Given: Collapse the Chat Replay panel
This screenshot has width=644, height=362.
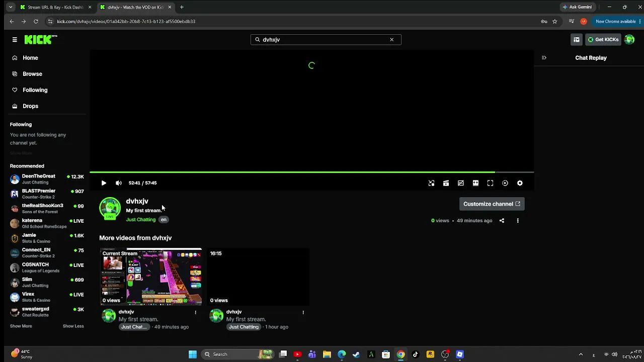Looking at the screenshot, I should tap(544, 58).
